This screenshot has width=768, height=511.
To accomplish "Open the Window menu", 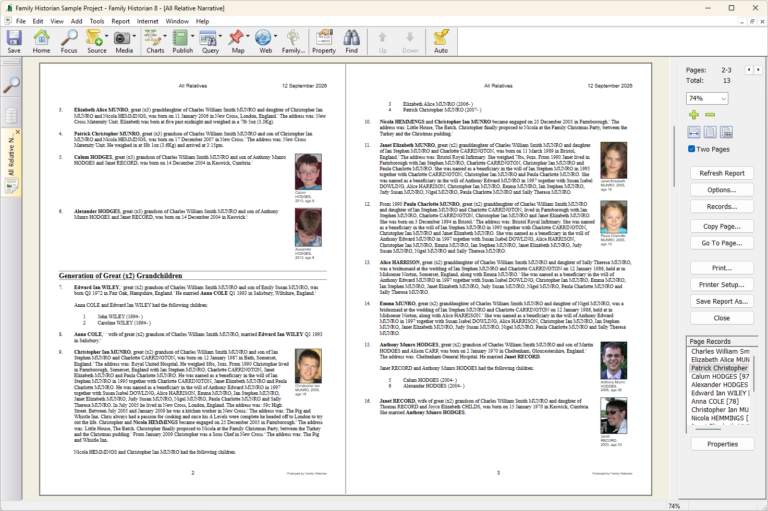I will click(177, 21).
